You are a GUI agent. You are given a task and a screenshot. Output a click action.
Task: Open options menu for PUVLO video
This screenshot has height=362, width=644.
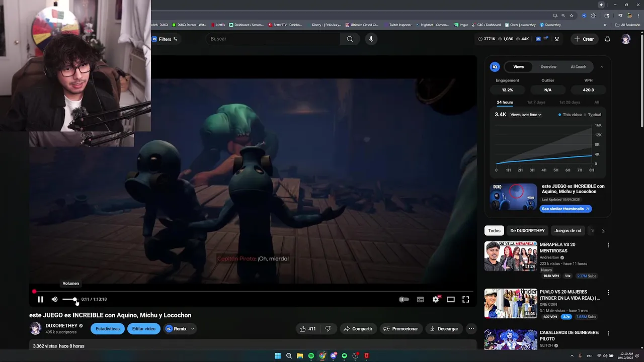(608, 293)
